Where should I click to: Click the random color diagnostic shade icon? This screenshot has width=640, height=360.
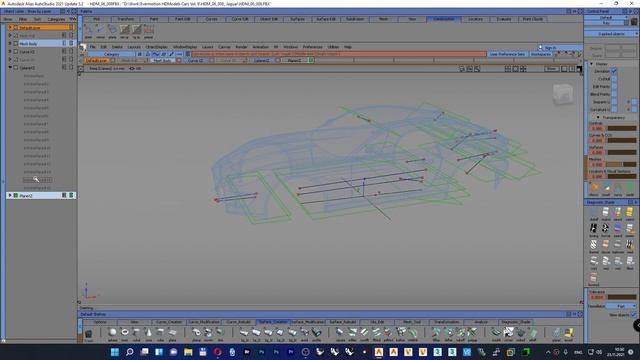618,212
